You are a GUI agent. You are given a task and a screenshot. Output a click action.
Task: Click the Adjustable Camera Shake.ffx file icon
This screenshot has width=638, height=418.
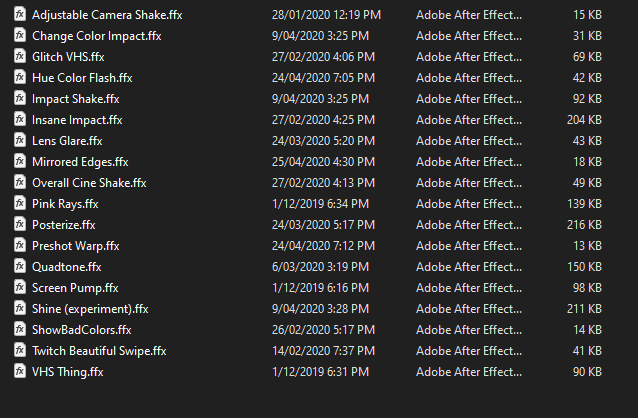(19, 15)
